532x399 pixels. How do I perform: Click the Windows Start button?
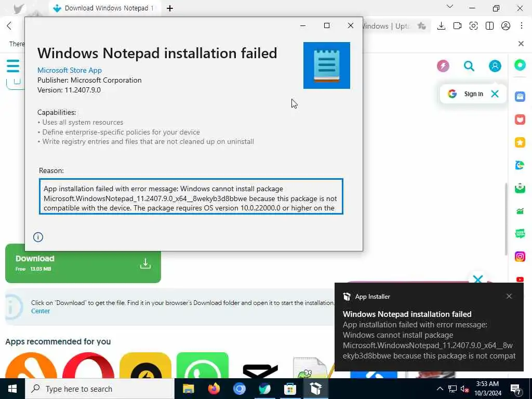pos(12,389)
